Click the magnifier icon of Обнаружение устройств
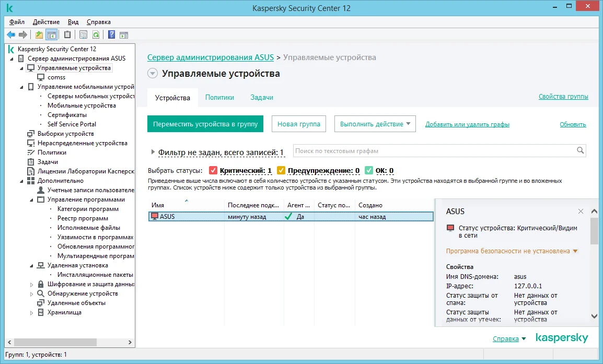 coord(41,293)
